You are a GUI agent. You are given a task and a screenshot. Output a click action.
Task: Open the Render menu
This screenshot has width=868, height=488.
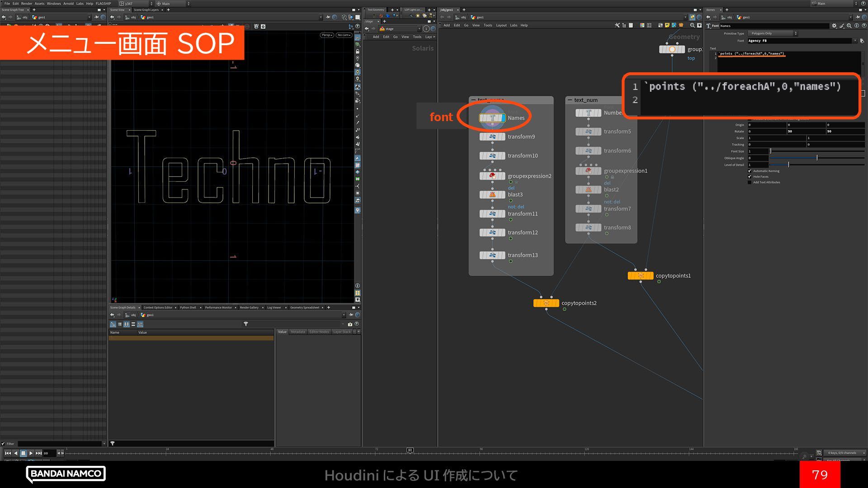[x=27, y=3]
